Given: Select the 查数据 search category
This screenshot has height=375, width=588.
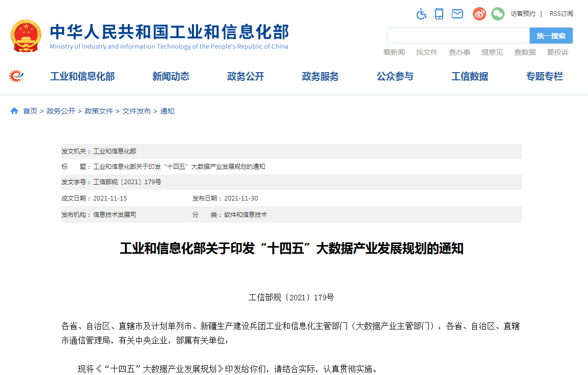Looking at the screenshot, I should click(525, 52).
